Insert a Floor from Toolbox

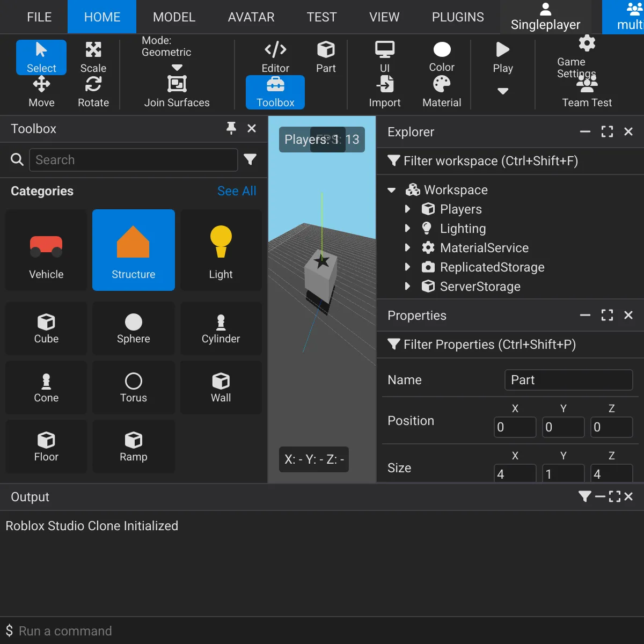point(46,446)
